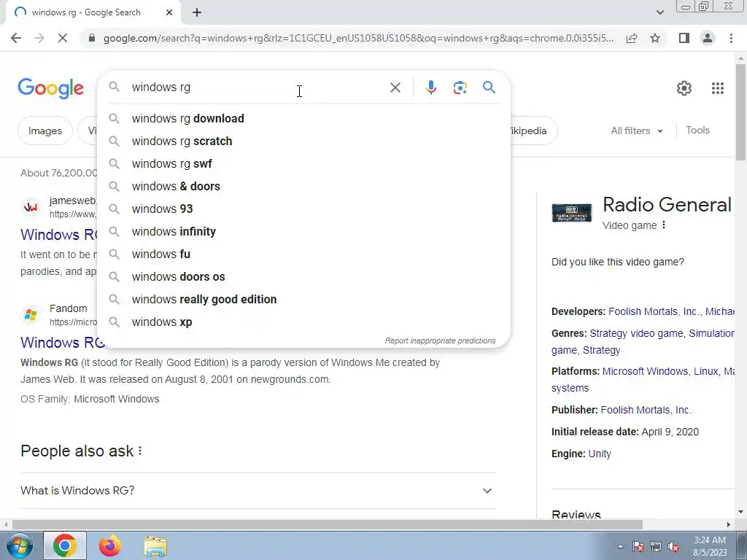Click the vertical scrollbar down arrow
Screen dimensions: 747x560
click(740, 512)
